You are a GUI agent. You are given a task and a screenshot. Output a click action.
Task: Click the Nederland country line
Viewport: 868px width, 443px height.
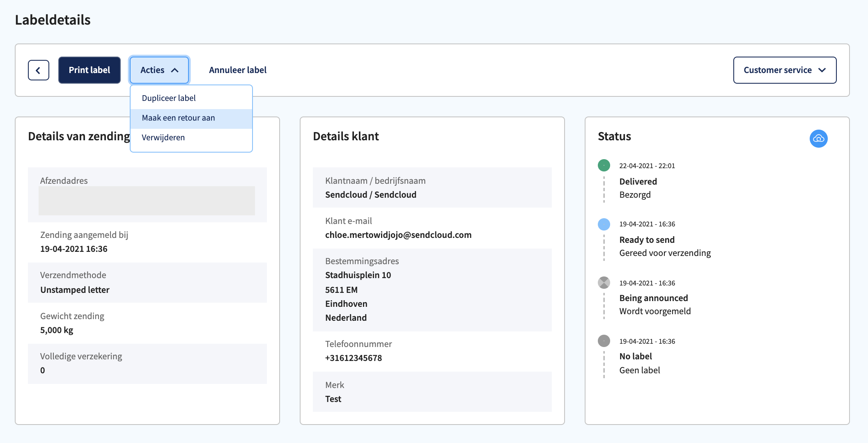[x=346, y=318]
